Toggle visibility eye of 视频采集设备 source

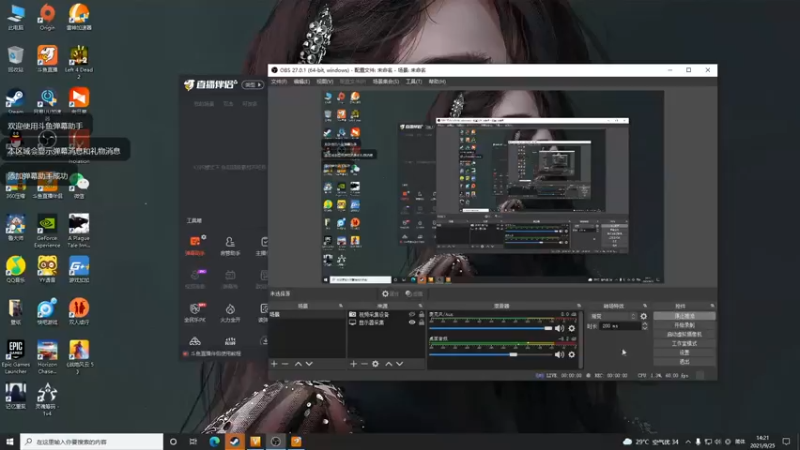point(412,315)
